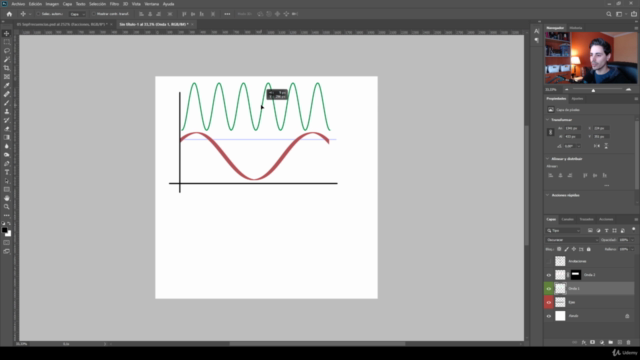This screenshot has height=360, width=640.
Task: Collapse the Alinear y distribuir section
Action: [x=548, y=158]
